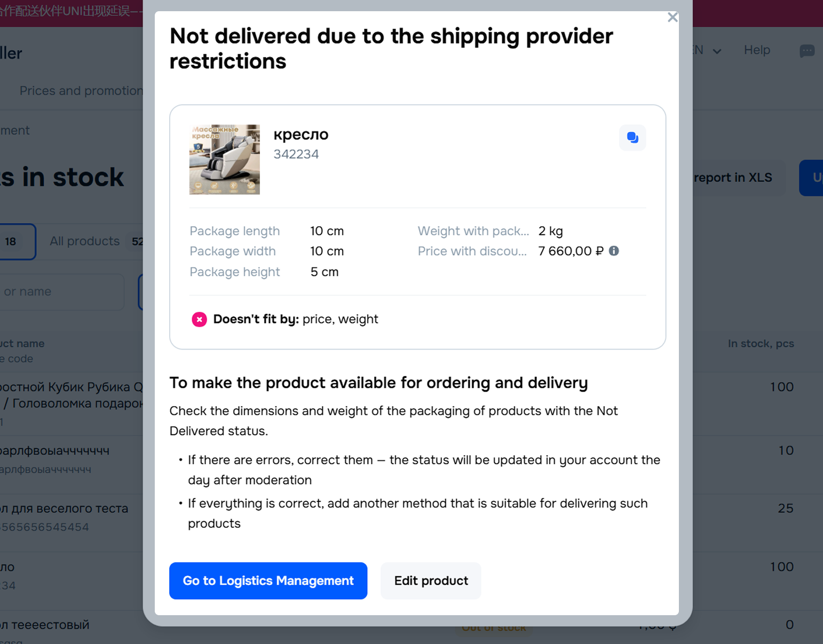Image resolution: width=823 pixels, height=644 pixels.
Task: Close the not delivered dialog
Action: point(672,17)
